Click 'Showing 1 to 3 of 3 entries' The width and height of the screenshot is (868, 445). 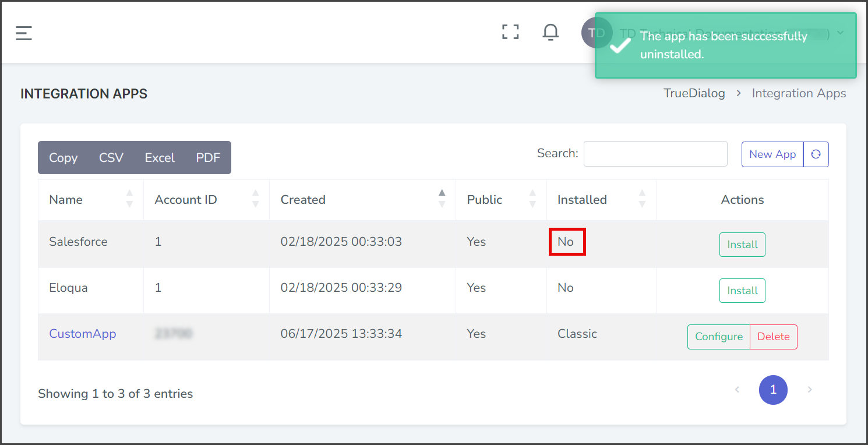(x=115, y=394)
